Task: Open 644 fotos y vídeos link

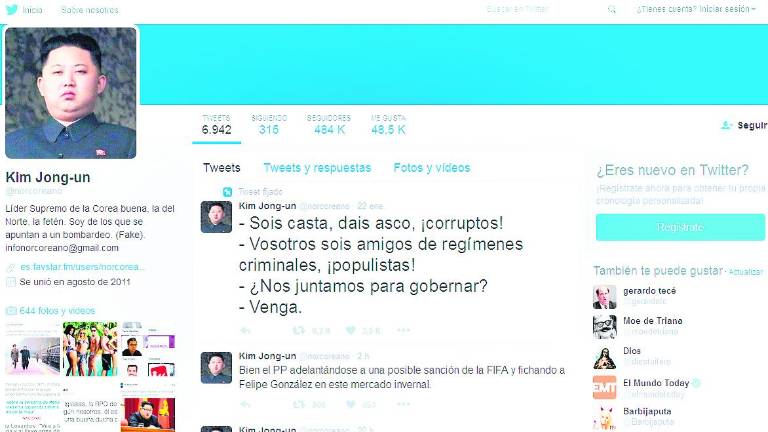Action: [x=57, y=311]
